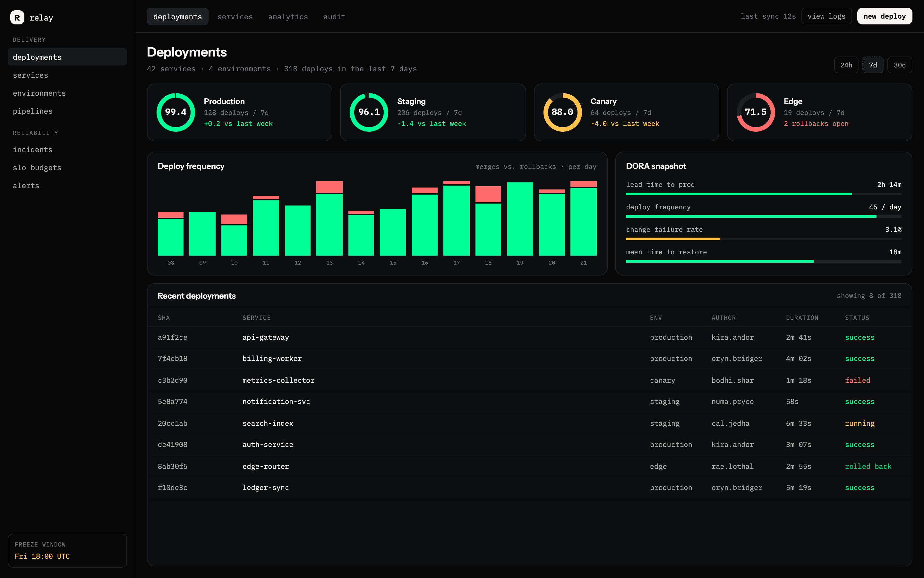924x578 pixels.
Task: Switch to the services top tab
Action: (x=235, y=17)
